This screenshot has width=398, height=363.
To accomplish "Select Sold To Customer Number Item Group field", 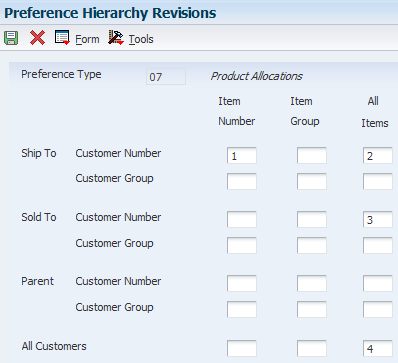I will tap(312, 219).
